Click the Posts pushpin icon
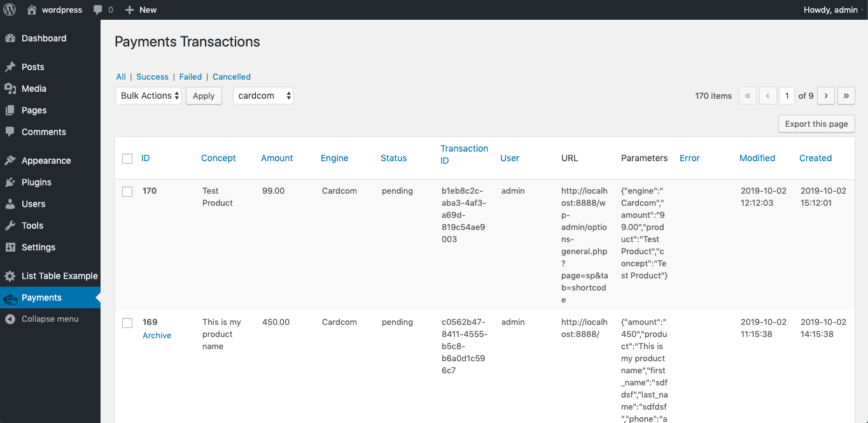 pyautogui.click(x=10, y=67)
